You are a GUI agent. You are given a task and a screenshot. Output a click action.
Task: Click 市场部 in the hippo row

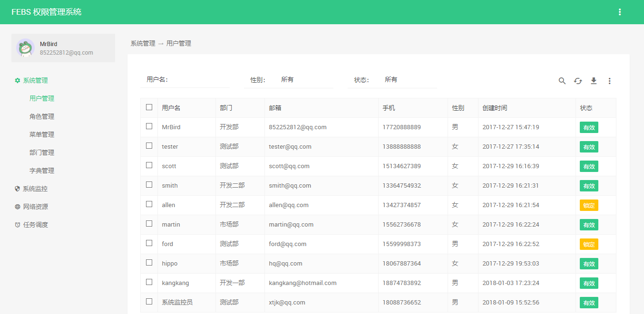[x=229, y=263]
